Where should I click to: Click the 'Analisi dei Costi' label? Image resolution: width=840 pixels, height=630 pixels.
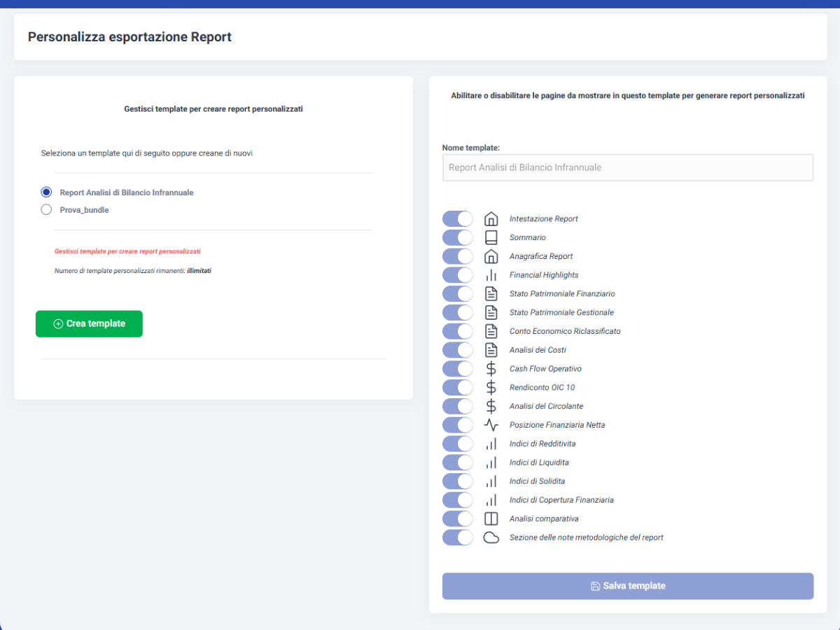pos(538,350)
